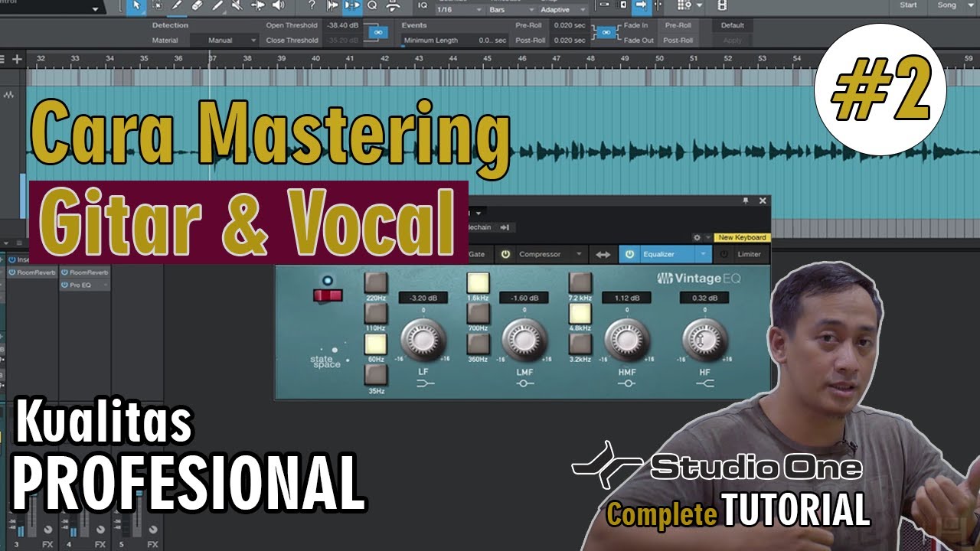The width and height of the screenshot is (980, 551).
Task: Flip the red Vintage EQ power switch
Action: pos(328,295)
